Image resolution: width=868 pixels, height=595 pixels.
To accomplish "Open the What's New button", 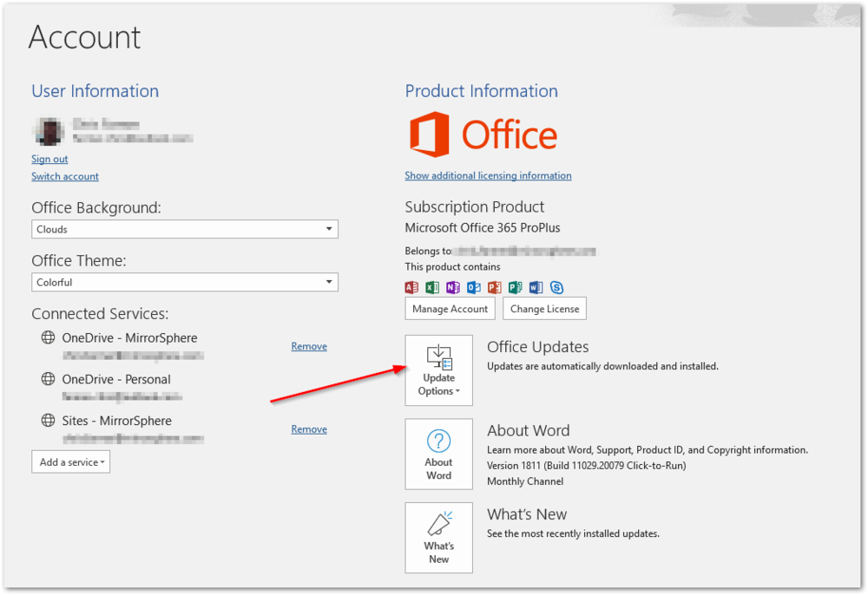I will tap(439, 538).
